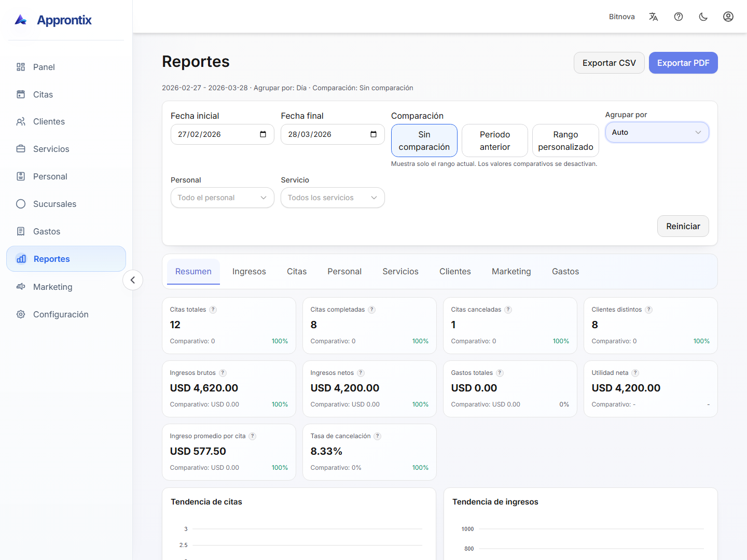Click the Tendencia de citas chart title
Screen dimensions: 747x560
(x=206, y=502)
